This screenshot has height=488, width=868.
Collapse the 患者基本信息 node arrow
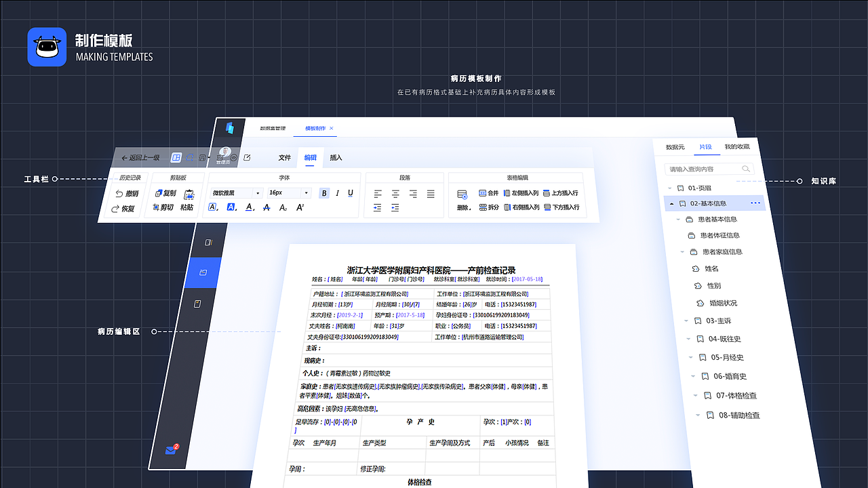coord(679,220)
